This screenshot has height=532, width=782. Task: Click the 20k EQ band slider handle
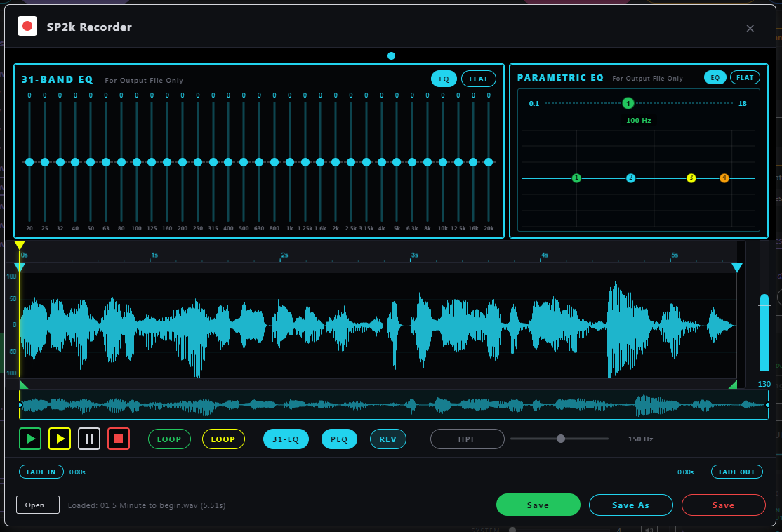(x=489, y=162)
